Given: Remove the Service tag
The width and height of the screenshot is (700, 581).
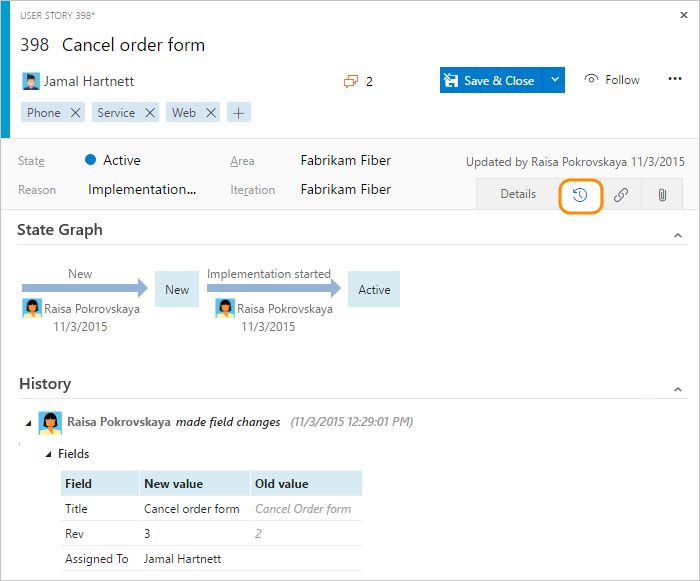Looking at the screenshot, I should (x=150, y=113).
